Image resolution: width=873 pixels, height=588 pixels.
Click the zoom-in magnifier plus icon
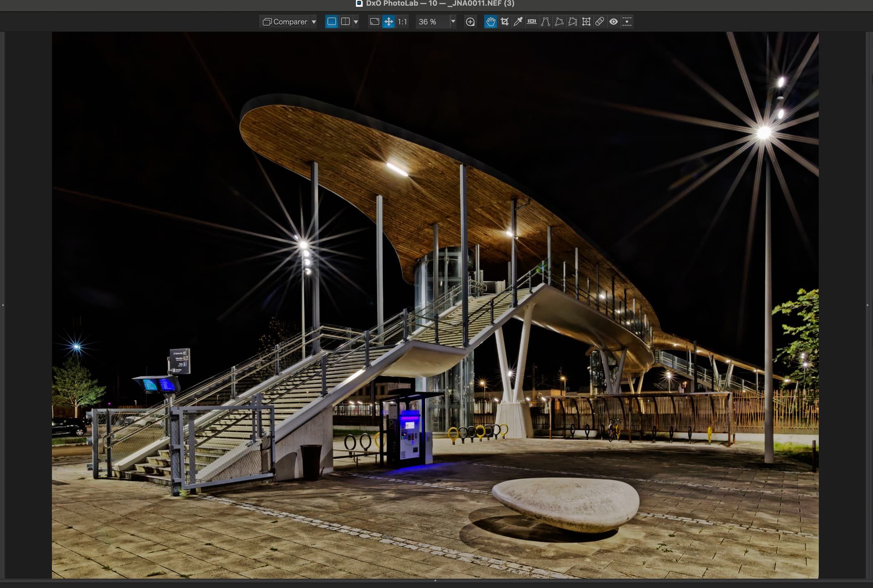pyautogui.click(x=470, y=22)
